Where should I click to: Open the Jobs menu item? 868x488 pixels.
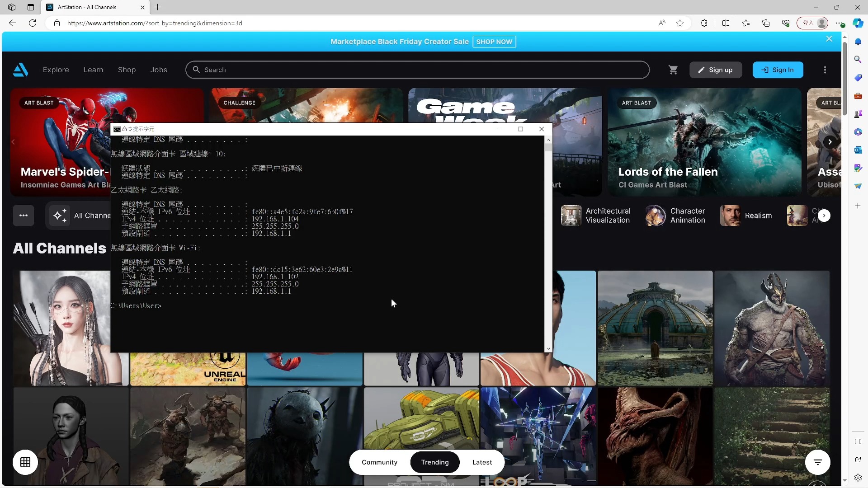click(159, 70)
